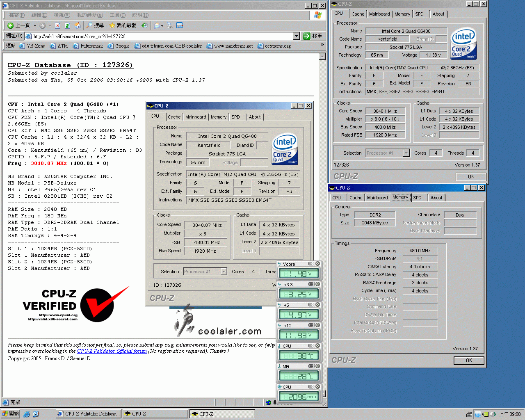Print the page with the printer icon

point(169,25)
